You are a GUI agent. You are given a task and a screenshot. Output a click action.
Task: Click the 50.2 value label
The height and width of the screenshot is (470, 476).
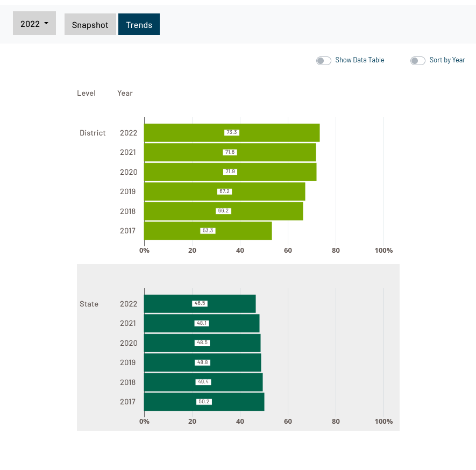204,402
